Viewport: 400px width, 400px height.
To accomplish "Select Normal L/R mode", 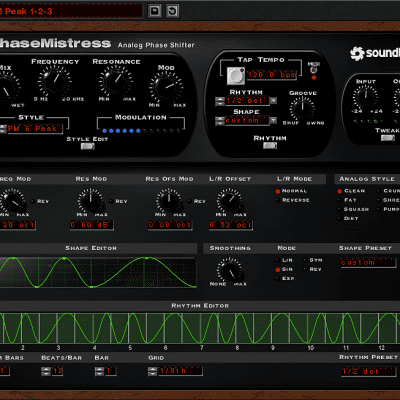I will click(x=278, y=191).
